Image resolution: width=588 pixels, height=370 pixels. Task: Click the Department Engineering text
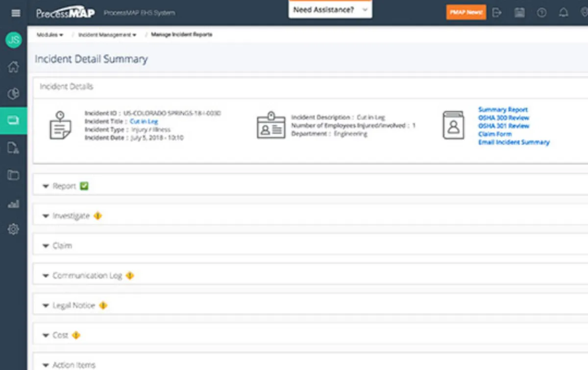tap(329, 134)
